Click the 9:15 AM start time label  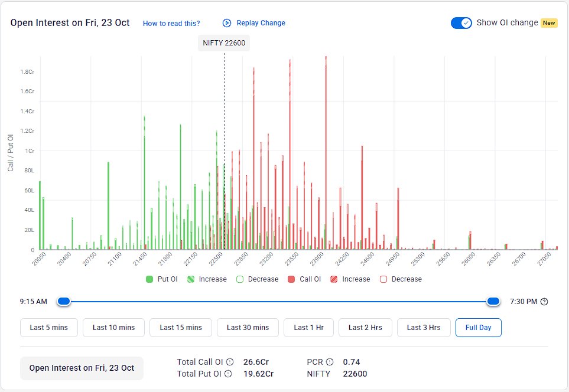click(x=34, y=302)
